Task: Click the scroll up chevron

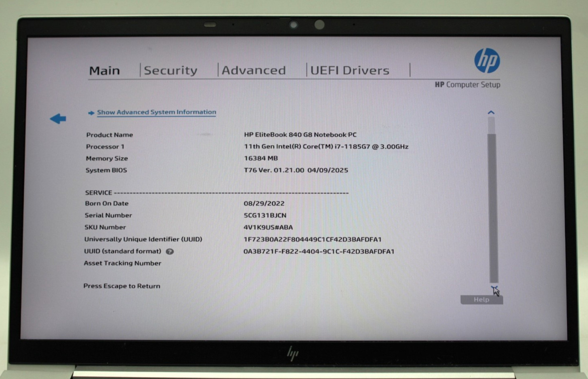Action: click(491, 112)
